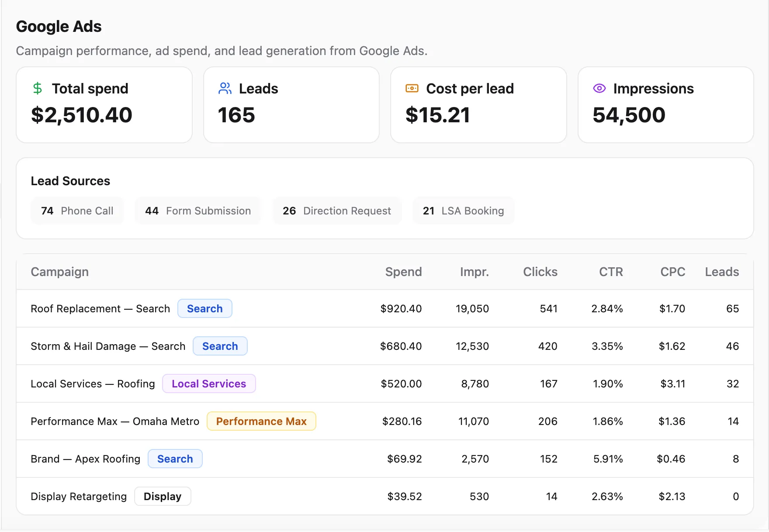Click the Search badge on Storm & Hail Damage row
This screenshot has height=532, width=769.
coord(220,346)
